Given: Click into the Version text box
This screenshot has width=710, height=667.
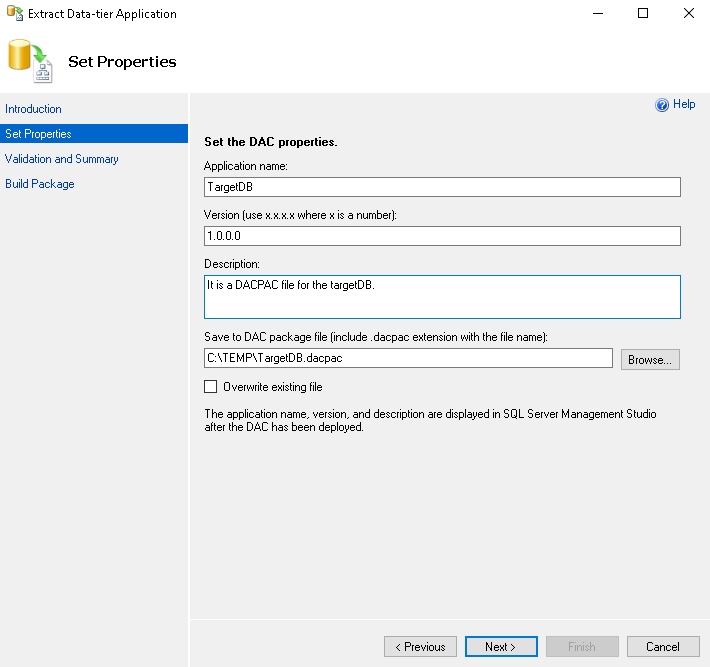Looking at the screenshot, I should tap(442, 236).
